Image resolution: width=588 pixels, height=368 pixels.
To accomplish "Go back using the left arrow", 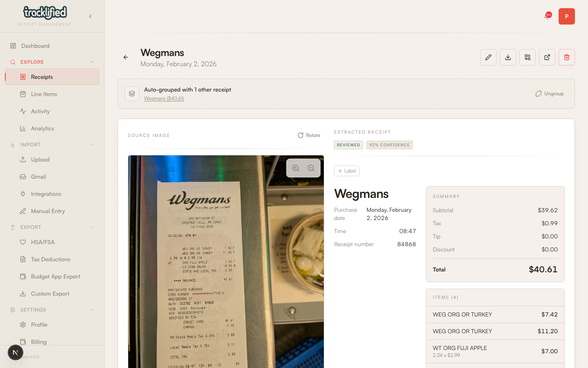I will point(126,57).
